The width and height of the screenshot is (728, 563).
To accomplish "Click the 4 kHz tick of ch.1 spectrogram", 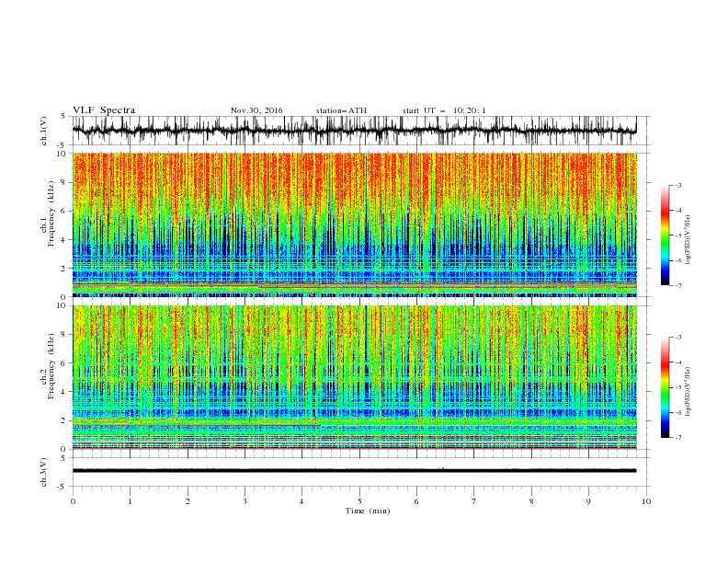I will click(x=64, y=240).
